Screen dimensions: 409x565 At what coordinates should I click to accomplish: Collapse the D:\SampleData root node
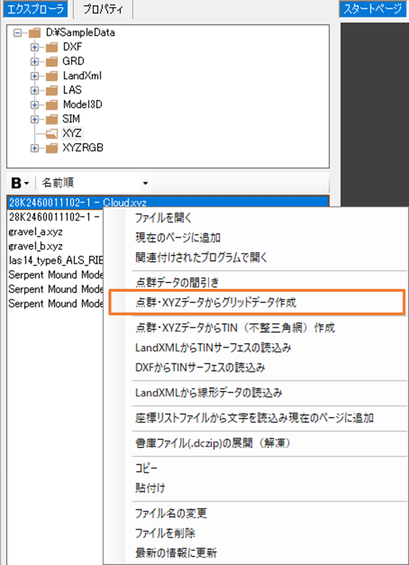pos(17,33)
